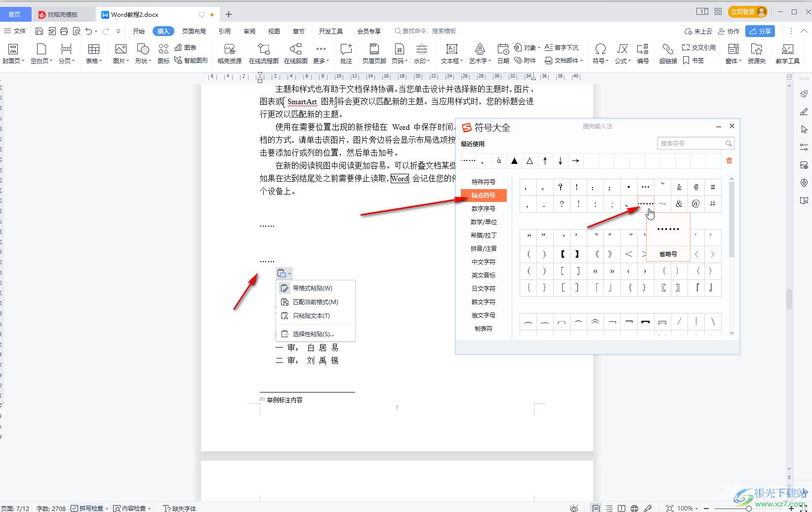Select Special Symbols (特殊符号) category
812x512 pixels.
(x=484, y=182)
